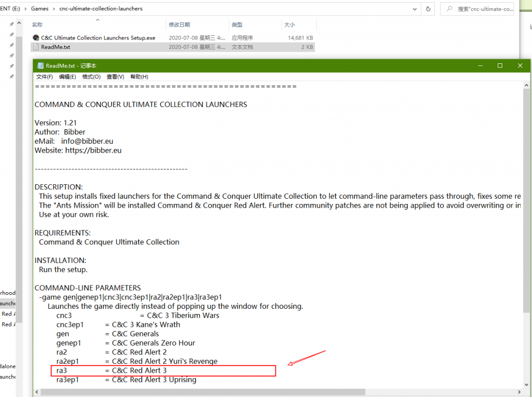
Task: Select the ReadMe.txt file name in the list
Action: (x=56, y=47)
